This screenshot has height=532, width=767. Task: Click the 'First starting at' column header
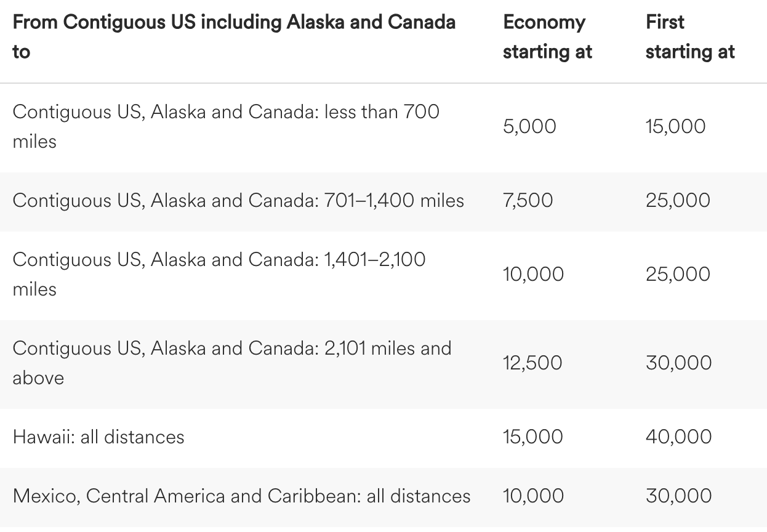pyautogui.click(x=690, y=37)
